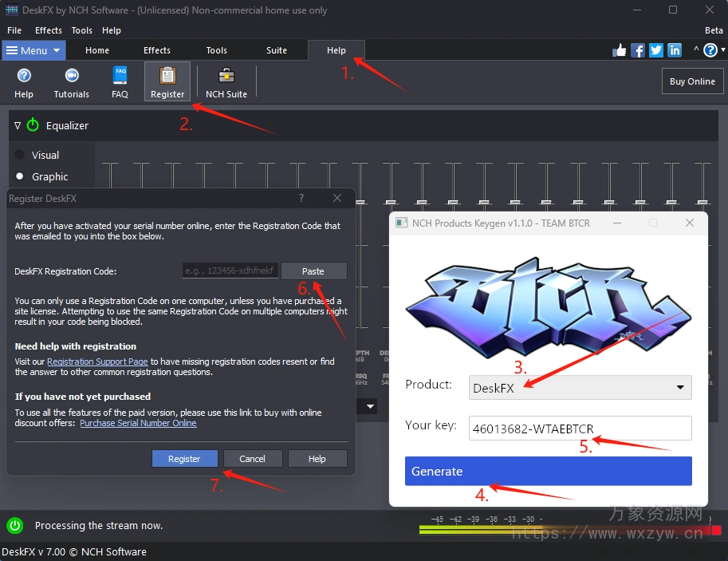Open the LinkedIn share icon
Viewport: 728px width, 561px height.
pyautogui.click(x=675, y=50)
